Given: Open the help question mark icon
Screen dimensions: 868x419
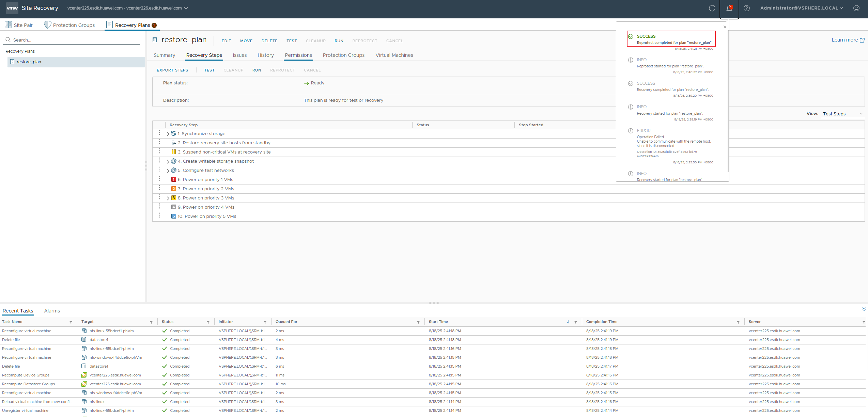Looking at the screenshot, I should click(x=747, y=8).
